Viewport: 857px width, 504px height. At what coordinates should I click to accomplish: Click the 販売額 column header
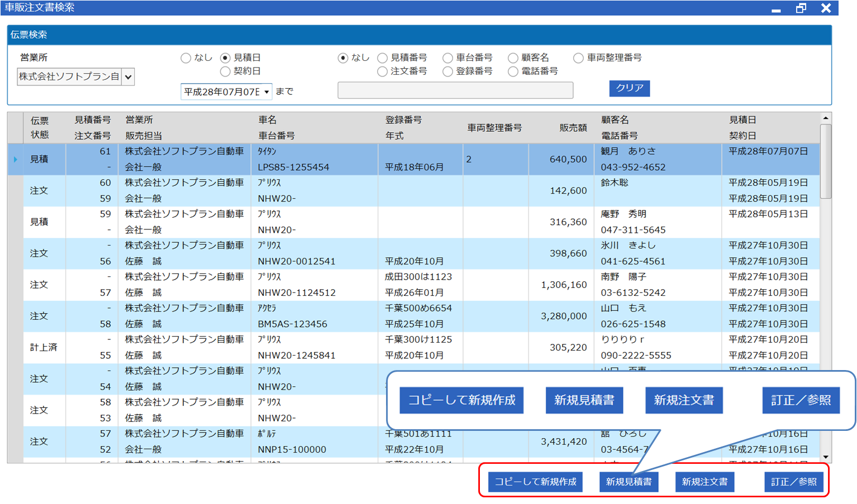tap(573, 128)
